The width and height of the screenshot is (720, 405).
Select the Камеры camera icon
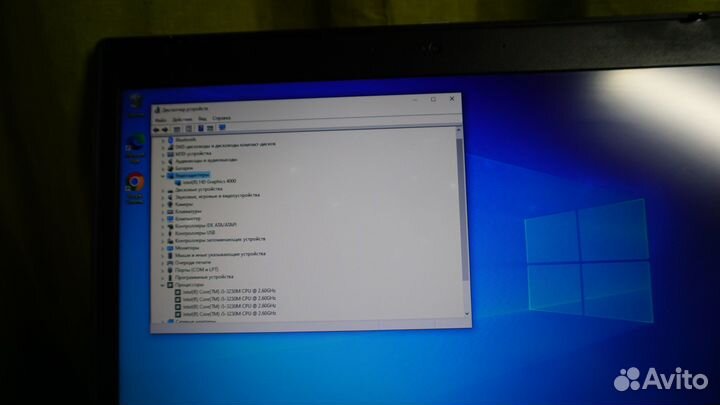[x=170, y=204]
